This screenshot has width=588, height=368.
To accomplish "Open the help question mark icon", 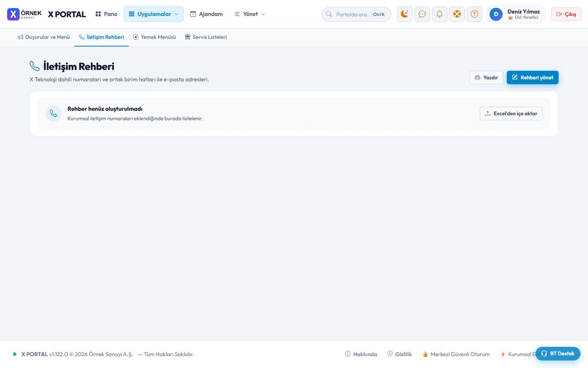I will [475, 14].
